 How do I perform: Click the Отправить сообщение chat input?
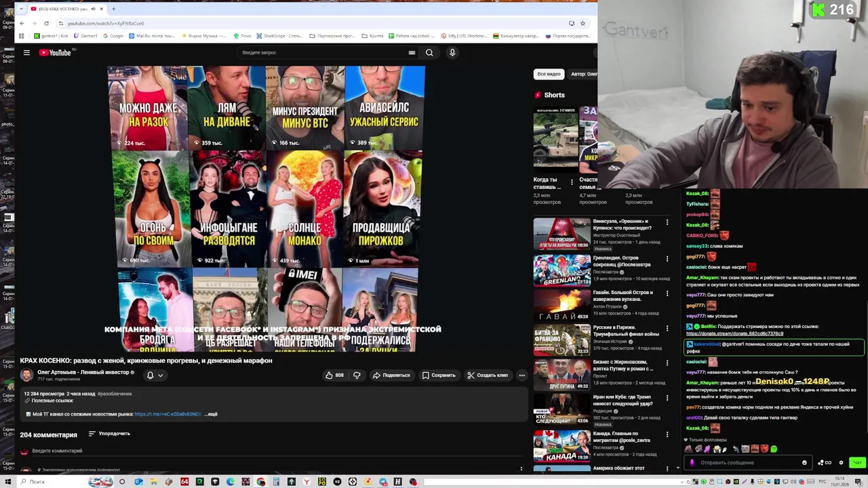pyautogui.click(x=747, y=463)
